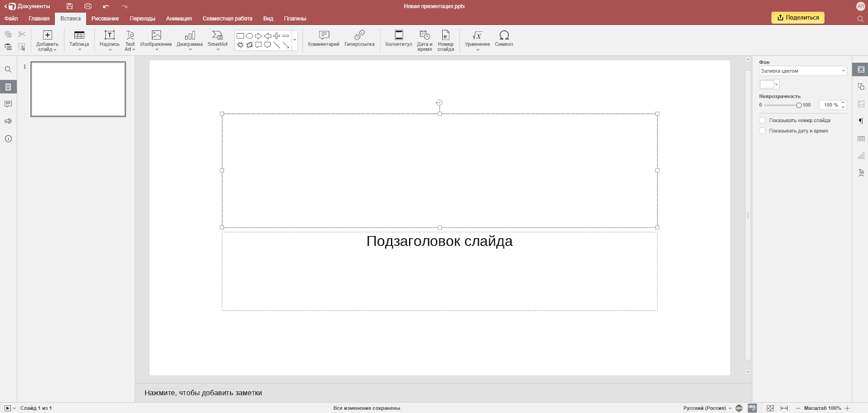This screenshot has height=413, width=868.
Task: Click the print icon in title bar
Action: click(x=88, y=7)
